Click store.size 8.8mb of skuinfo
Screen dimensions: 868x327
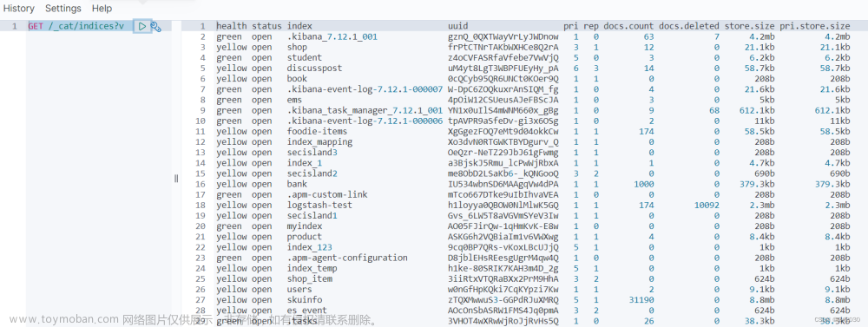click(762, 299)
